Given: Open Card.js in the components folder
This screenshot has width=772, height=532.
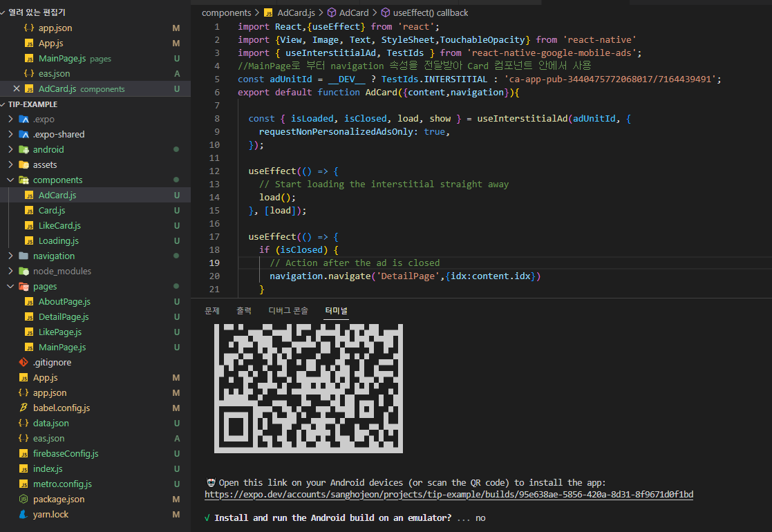Looking at the screenshot, I should tap(52, 210).
